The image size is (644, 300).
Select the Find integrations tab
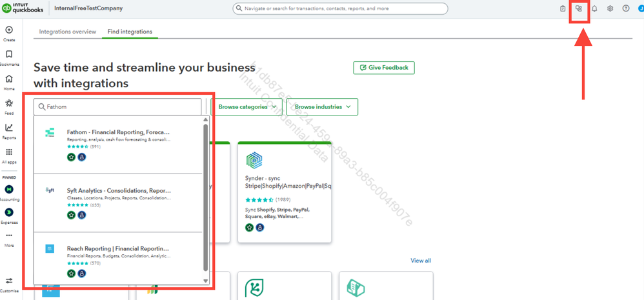[130, 32]
